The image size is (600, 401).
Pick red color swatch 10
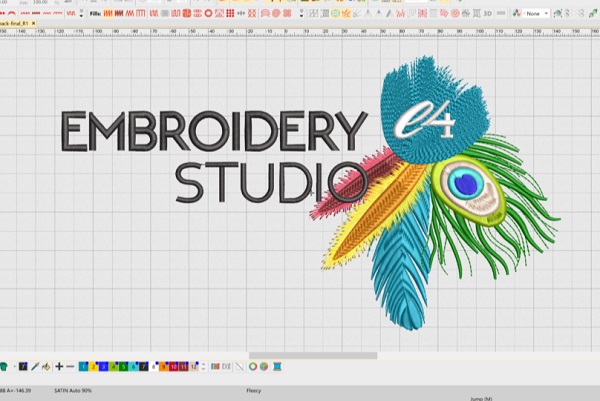pyautogui.click(x=173, y=367)
